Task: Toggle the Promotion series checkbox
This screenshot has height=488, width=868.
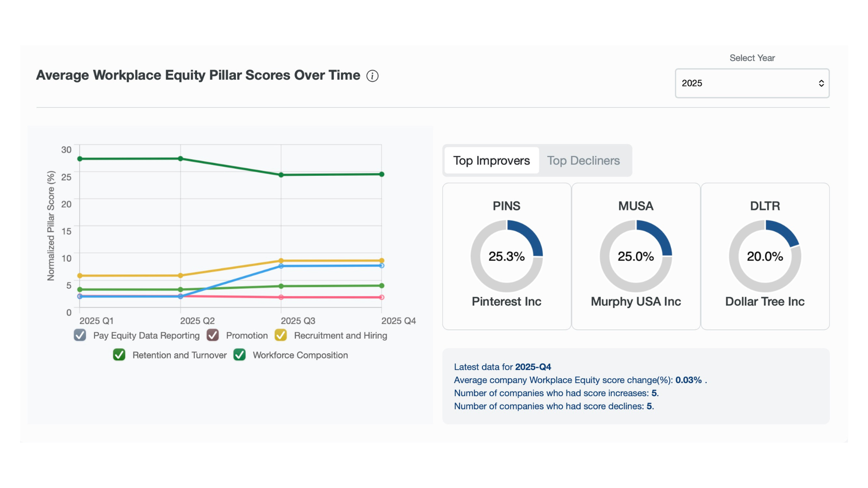Action: [x=212, y=335]
